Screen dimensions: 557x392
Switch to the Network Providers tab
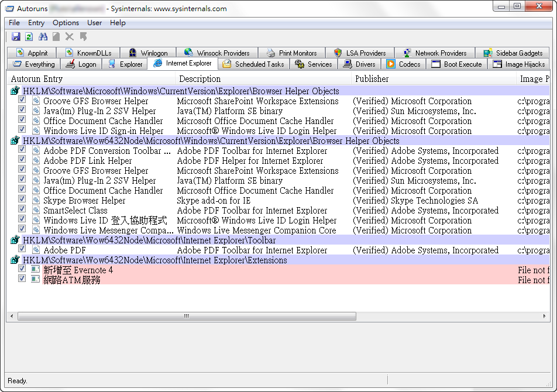pyautogui.click(x=435, y=53)
